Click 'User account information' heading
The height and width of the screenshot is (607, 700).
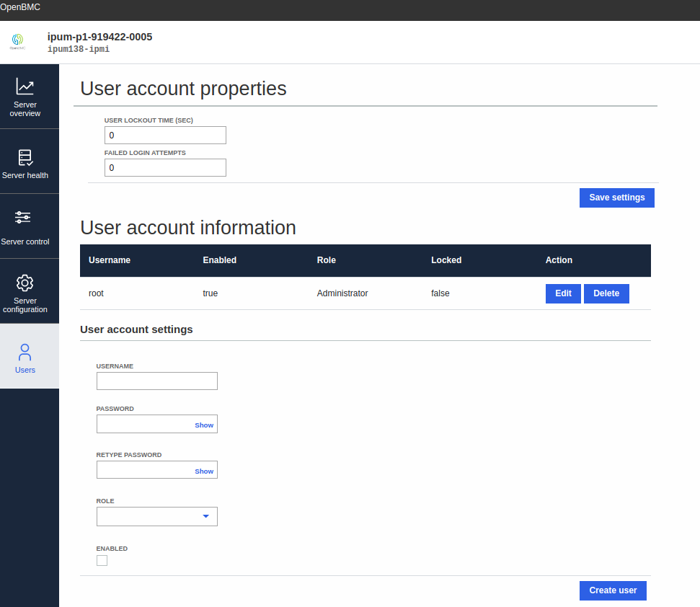tap(188, 228)
